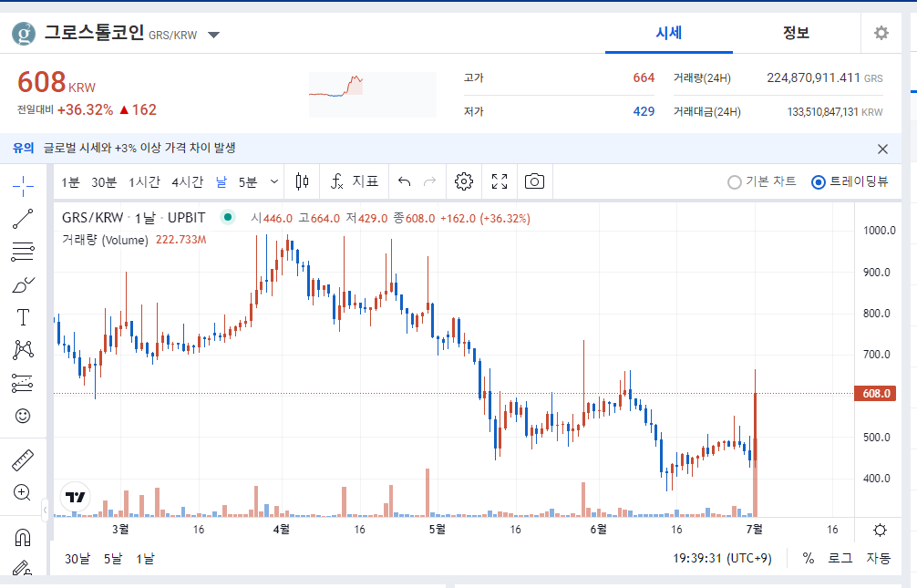This screenshot has height=588, width=917.
Task: Set interval to 1시간
Action: (x=144, y=182)
